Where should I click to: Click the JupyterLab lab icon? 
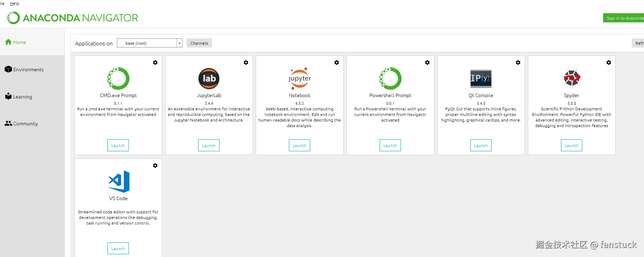[x=209, y=79]
